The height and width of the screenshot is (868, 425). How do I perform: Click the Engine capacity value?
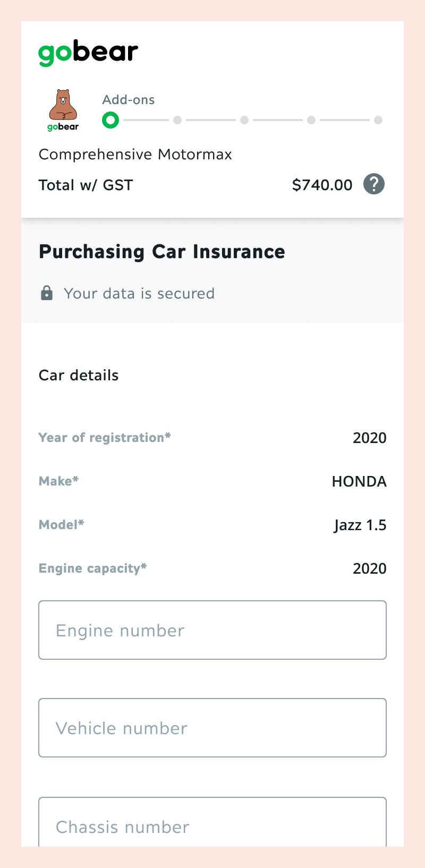pos(370,568)
